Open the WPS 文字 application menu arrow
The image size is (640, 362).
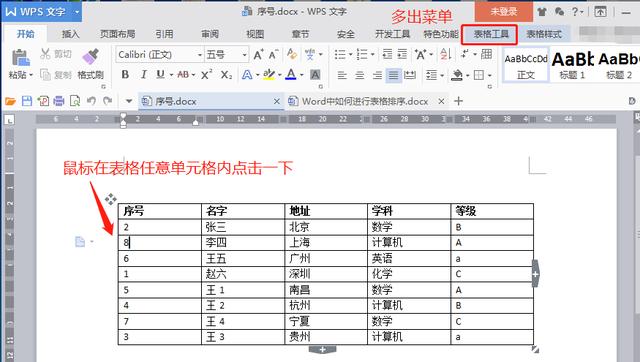click(77, 12)
